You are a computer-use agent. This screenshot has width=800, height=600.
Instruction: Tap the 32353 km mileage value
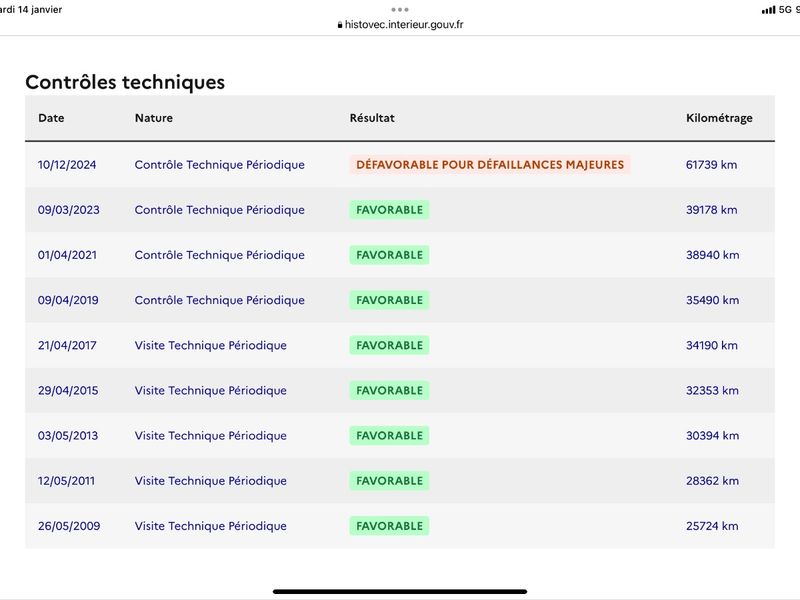click(x=712, y=390)
